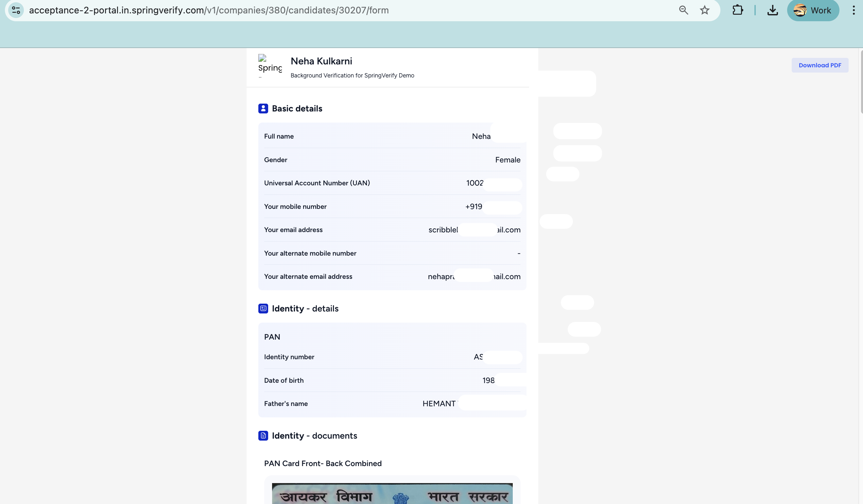Click the Identity details ID card icon
This screenshot has width=863, height=504.
tap(263, 309)
